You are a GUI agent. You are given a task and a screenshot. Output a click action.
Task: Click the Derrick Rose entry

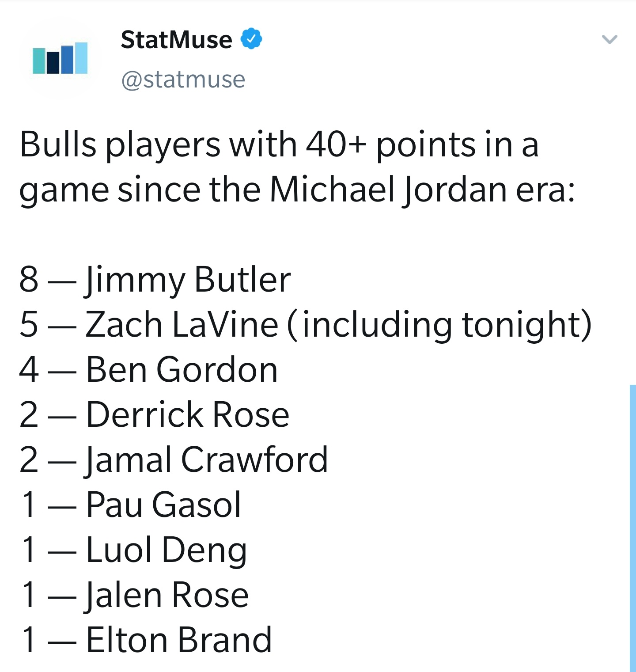pos(154,415)
